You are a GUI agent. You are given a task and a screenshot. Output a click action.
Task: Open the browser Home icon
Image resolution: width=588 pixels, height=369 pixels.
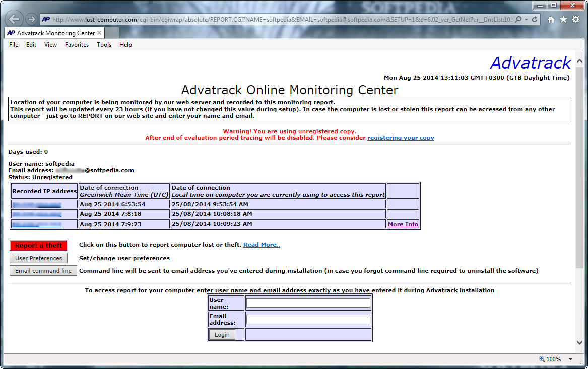[x=551, y=20]
